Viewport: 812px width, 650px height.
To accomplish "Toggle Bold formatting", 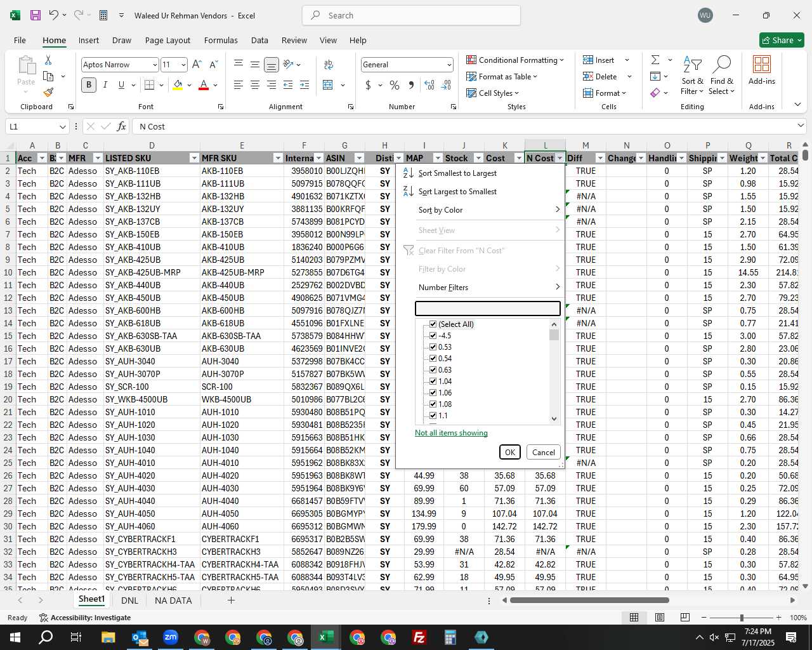I will tap(89, 84).
